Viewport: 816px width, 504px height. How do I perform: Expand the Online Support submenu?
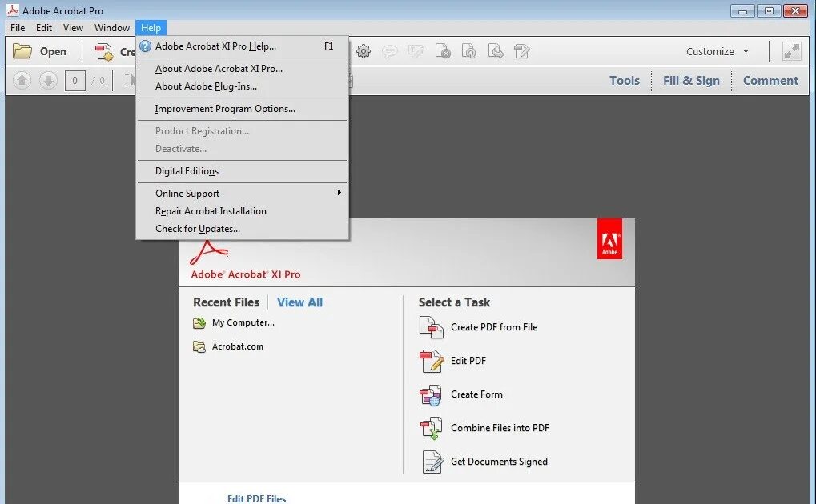(242, 193)
